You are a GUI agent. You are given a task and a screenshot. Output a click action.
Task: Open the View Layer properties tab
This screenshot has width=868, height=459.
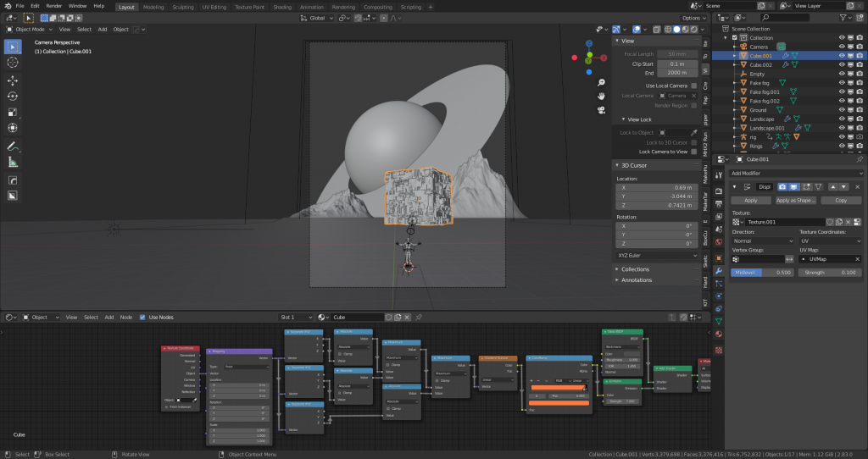pyautogui.click(x=719, y=216)
